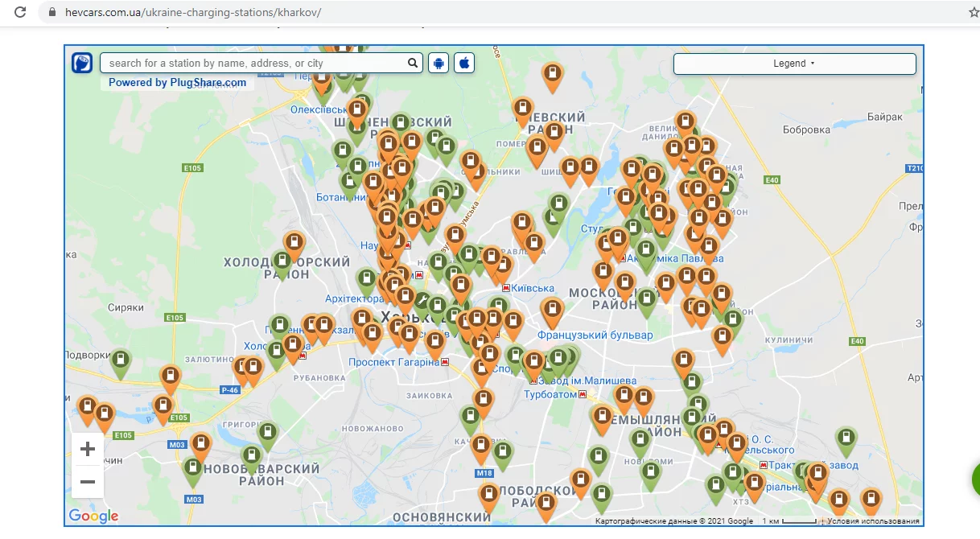This screenshot has height=539, width=980.
Task: Zoom out the map with minus button
Action: [x=88, y=482]
